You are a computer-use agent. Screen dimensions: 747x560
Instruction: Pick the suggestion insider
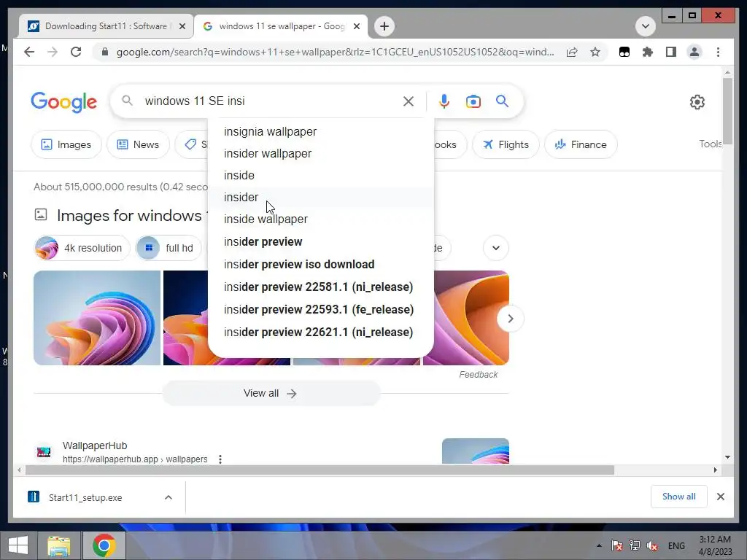[x=321, y=197]
